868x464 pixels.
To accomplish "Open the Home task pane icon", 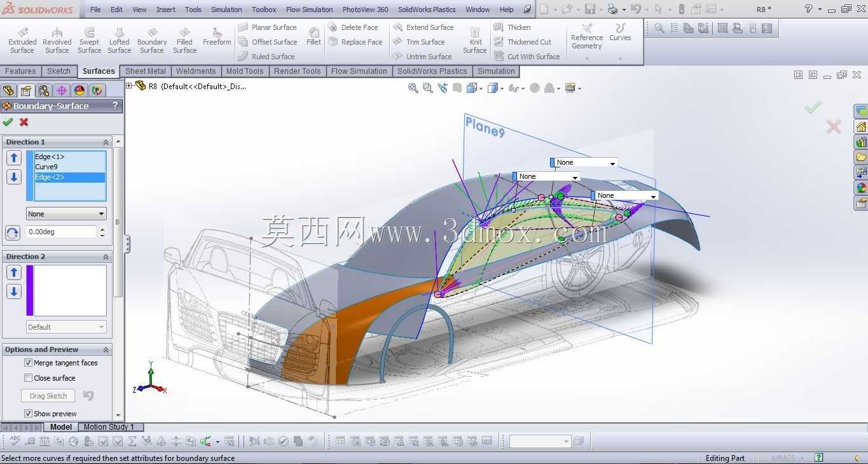I will 861,127.
